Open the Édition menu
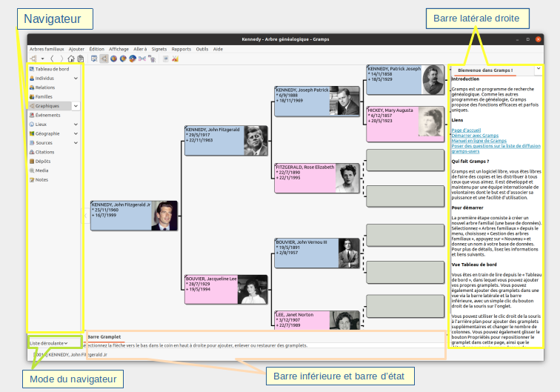 click(x=97, y=50)
